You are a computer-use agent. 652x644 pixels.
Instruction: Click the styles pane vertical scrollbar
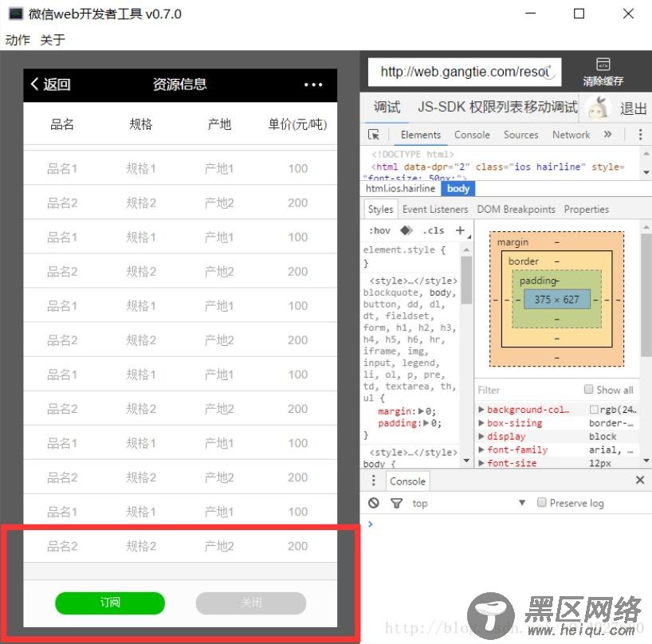point(466,281)
